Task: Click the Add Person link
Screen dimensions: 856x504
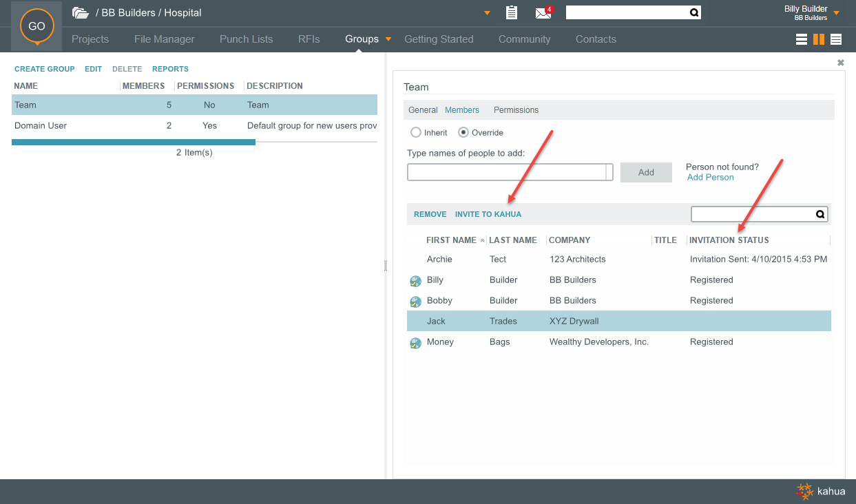Action: pyautogui.click(x=710, y=177)
